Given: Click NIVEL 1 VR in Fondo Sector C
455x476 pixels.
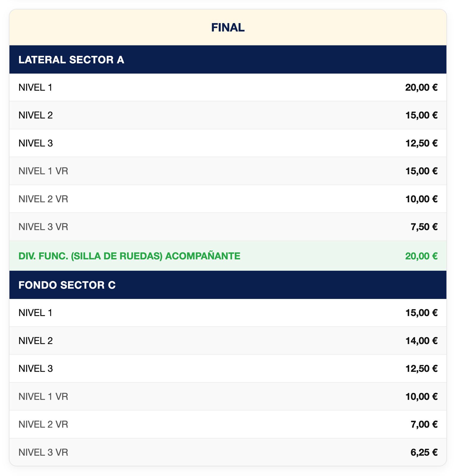Looking at the screenshot, I should [x=228, y=397].
